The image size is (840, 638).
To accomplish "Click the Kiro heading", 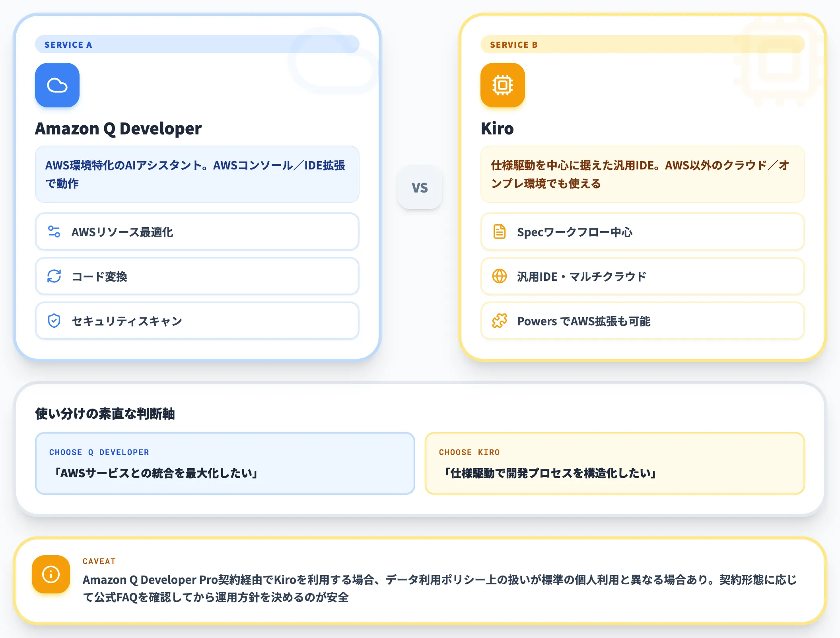I will [497, 129].
